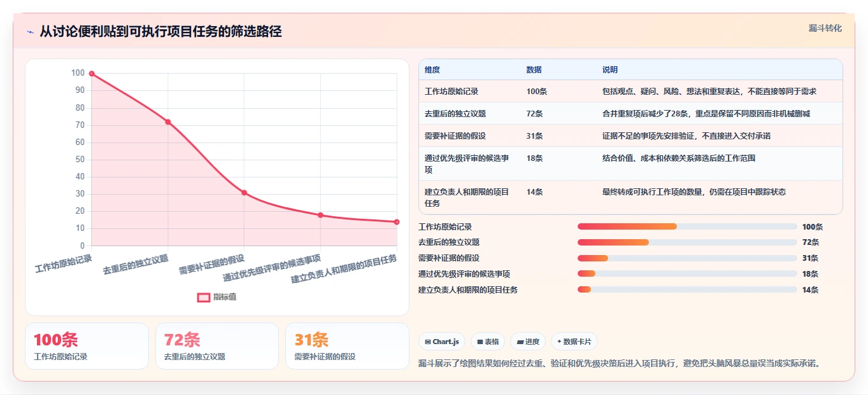This screenshot has height=395, width=868.
Task: Click description starting 证据不足的事项先安排验证
Action: (x=687, y=136)
